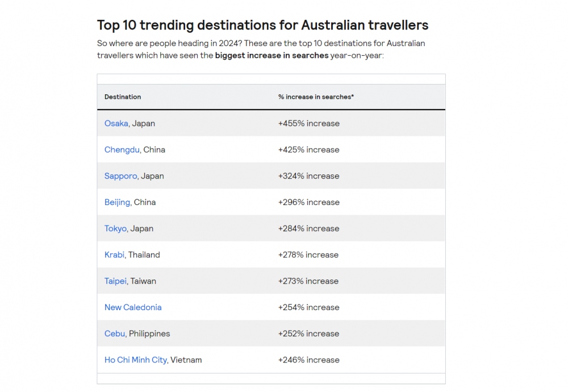Screen dimensions: 568x392
Task: Select the Taipei link
Action: (115, 281)
